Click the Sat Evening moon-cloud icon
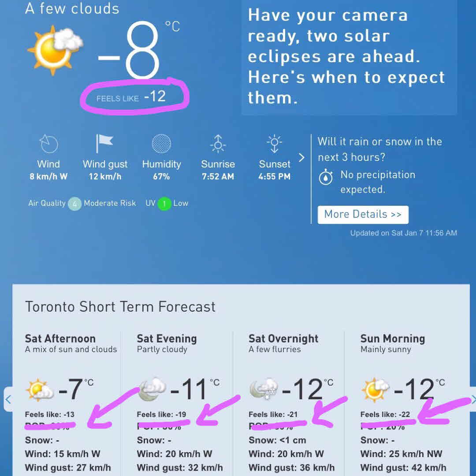The image size is (476, 476). [x=152, y=389]
